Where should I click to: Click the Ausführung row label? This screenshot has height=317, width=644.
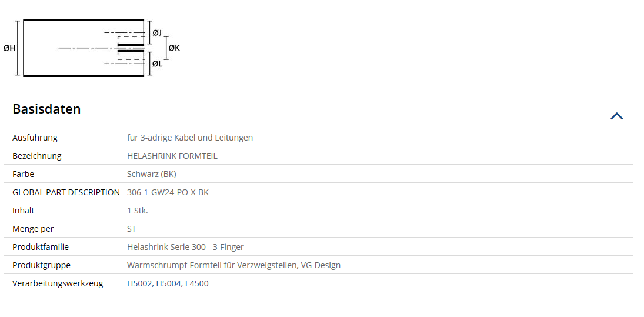coord(35,138)
